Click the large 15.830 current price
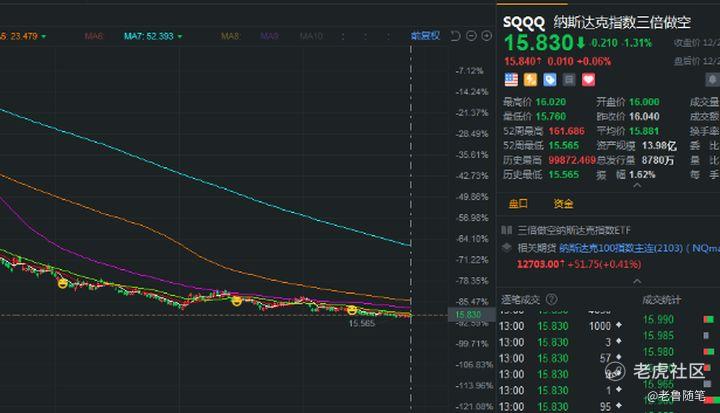 point(539,43)
